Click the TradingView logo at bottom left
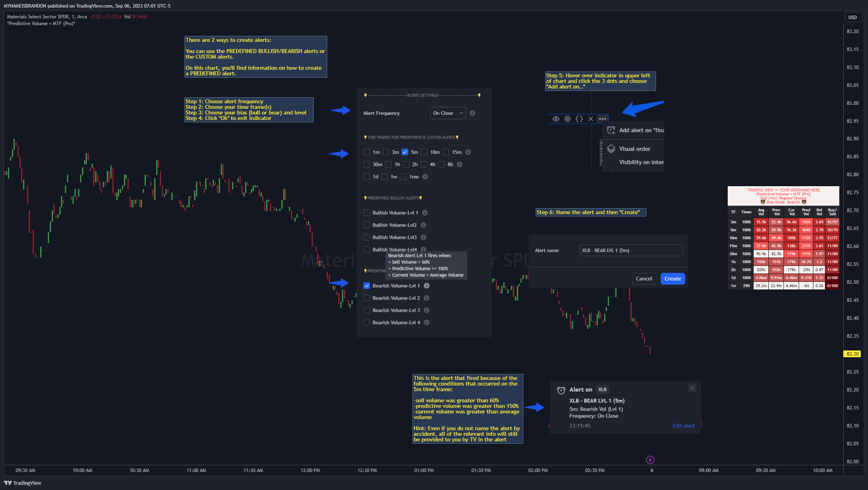Viewport: 868px width, 490px height. pyautogui.click(x=23, y=483)
